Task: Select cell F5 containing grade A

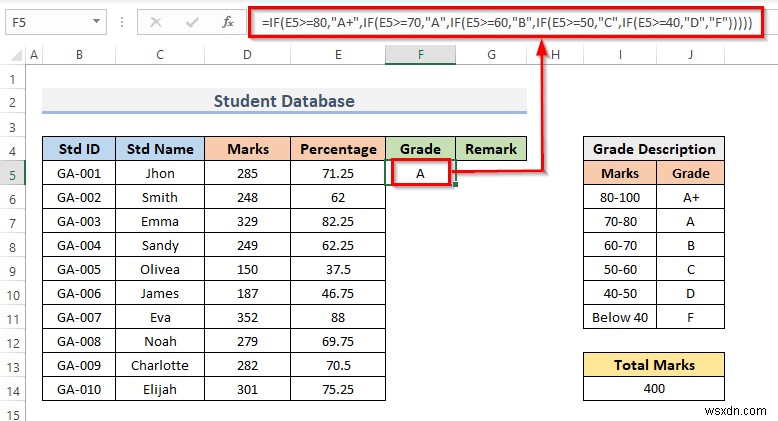Action: [420, 173]
